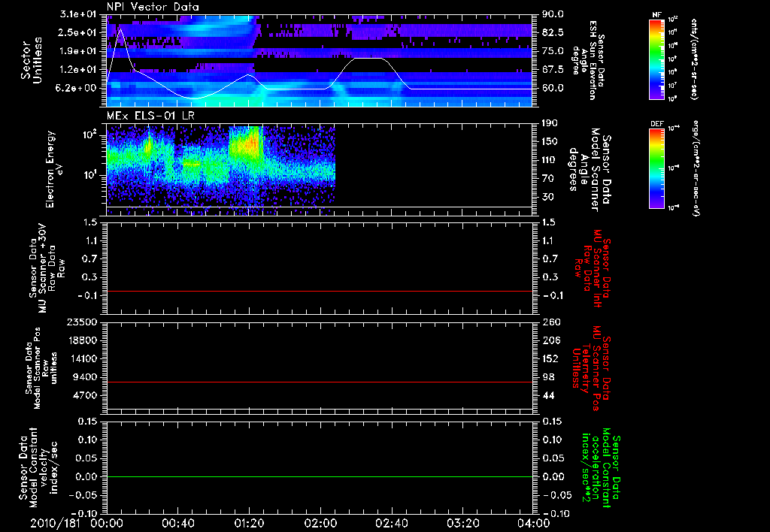The image size is (770, 532).
Task: Click the "110" scanner angle tick
Action: click(x=550, y=160)
